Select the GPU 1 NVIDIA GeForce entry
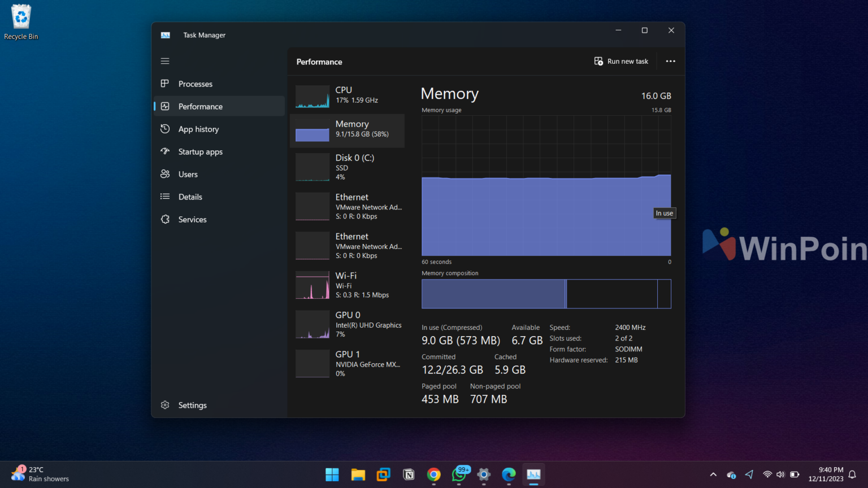Screen dimensions: 868x488 point(347,363)
